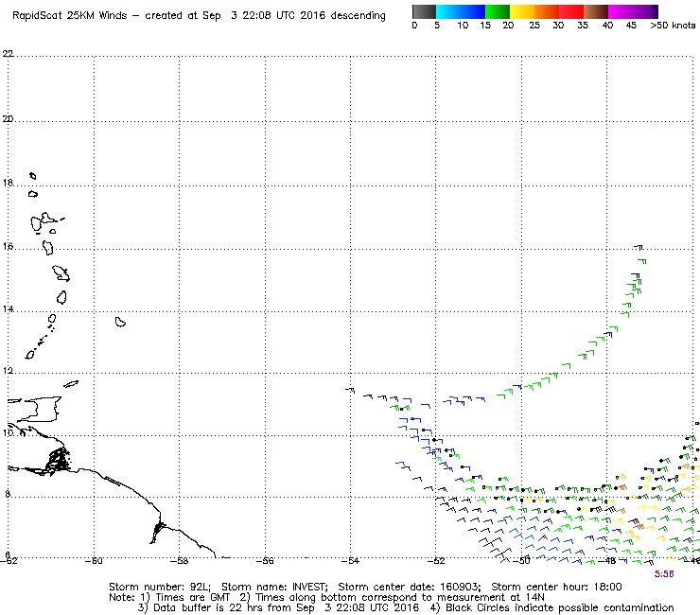Click the 'RapidScat 25KM Winds' title text
The image size is (700, 615).
coord(70,16)
